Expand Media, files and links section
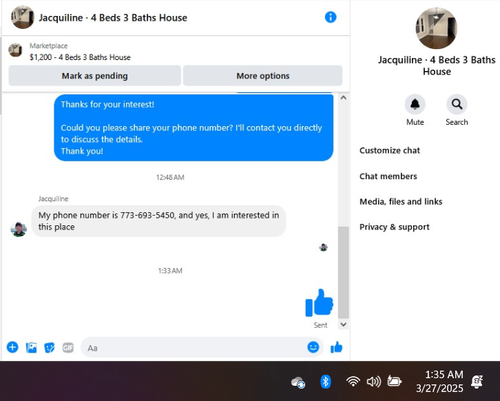This screenshot has width=500, height=401. click(x=401, y=201)
